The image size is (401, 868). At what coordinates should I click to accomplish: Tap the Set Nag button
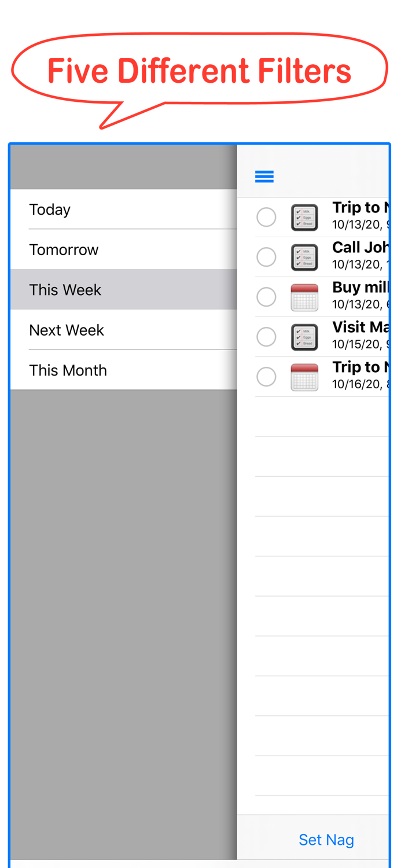326,840
